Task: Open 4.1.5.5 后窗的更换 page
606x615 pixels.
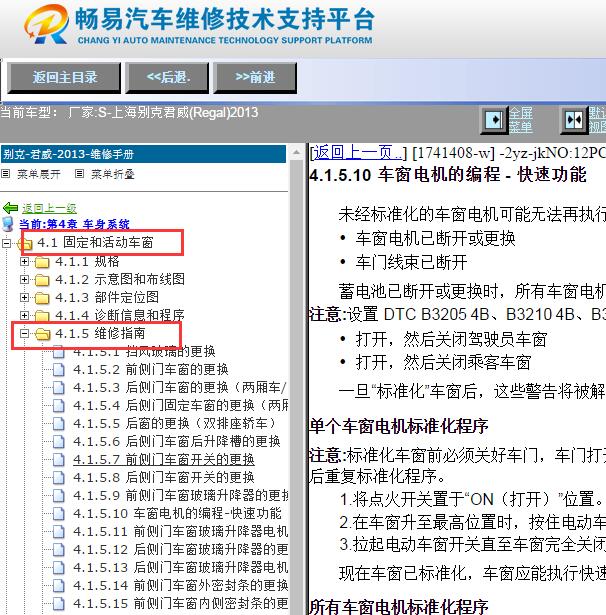Action: (175, 424)
